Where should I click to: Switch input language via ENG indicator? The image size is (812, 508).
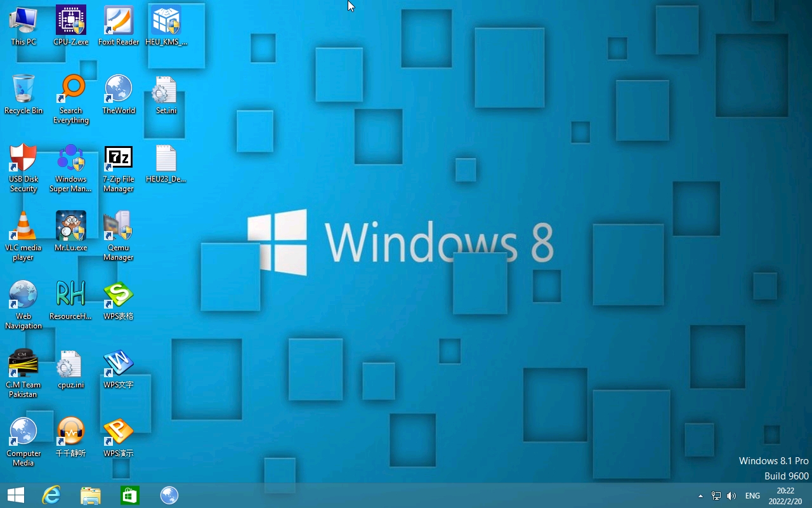click(752, 496)
